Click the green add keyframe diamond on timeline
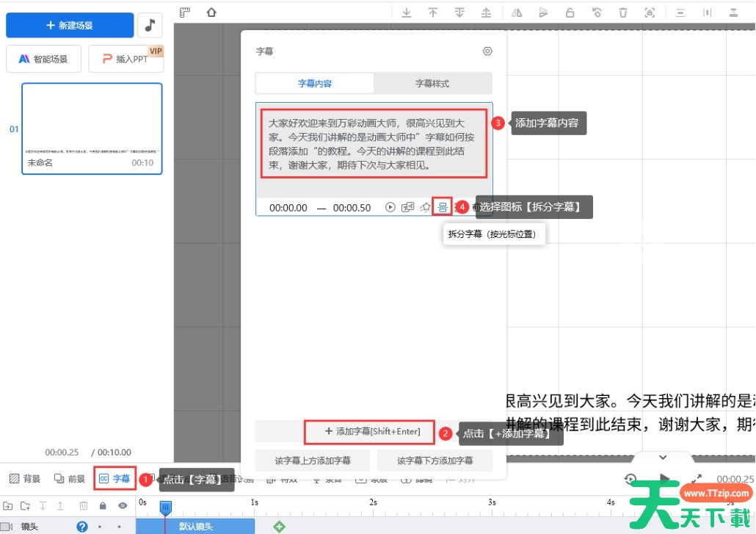This screenshot has width=756, height=534. (x=279, y=526)
